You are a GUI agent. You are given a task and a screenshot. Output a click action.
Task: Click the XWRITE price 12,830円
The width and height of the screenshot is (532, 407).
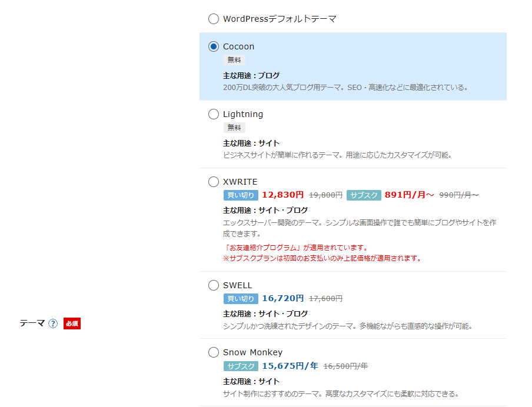pyautogui.click(x=283, y=195)
